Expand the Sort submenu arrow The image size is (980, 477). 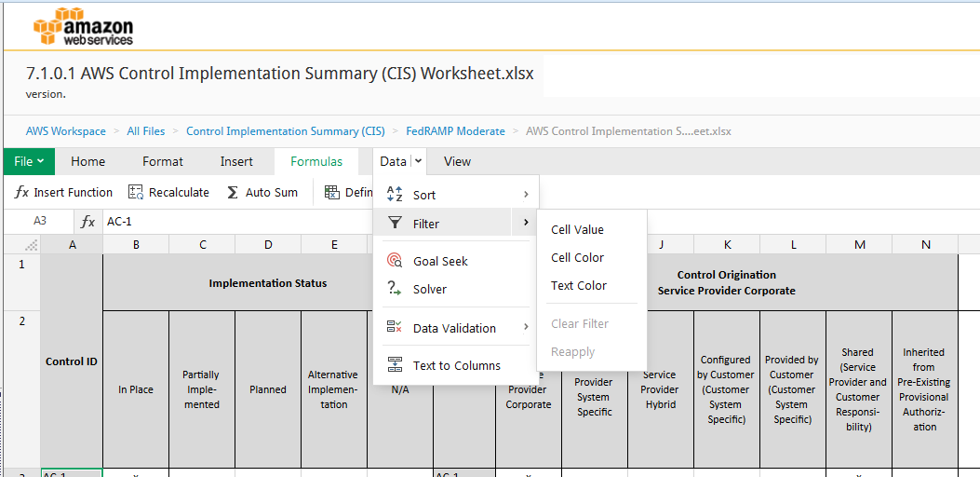coord(526,195)
